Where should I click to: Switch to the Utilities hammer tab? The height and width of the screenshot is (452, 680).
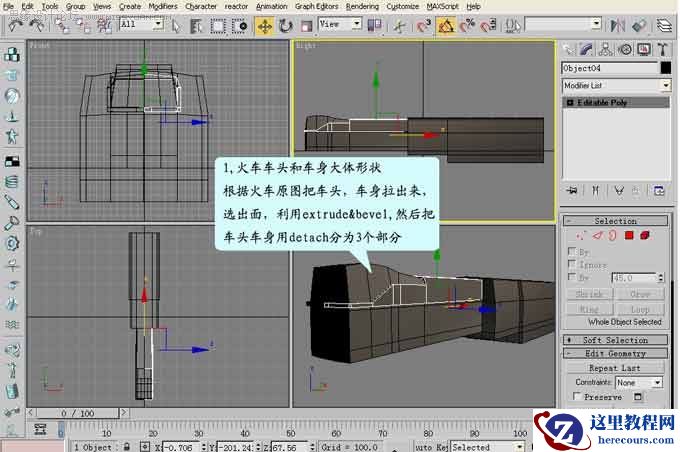click(663, 49)
